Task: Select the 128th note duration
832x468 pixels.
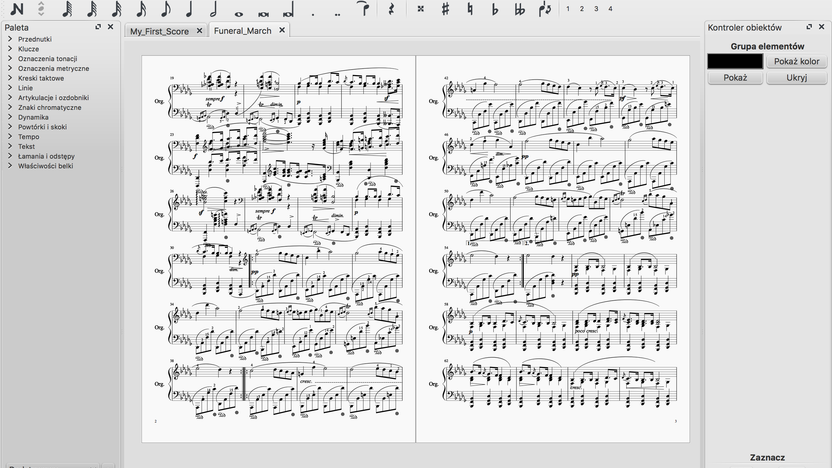Action: (67, 8)
